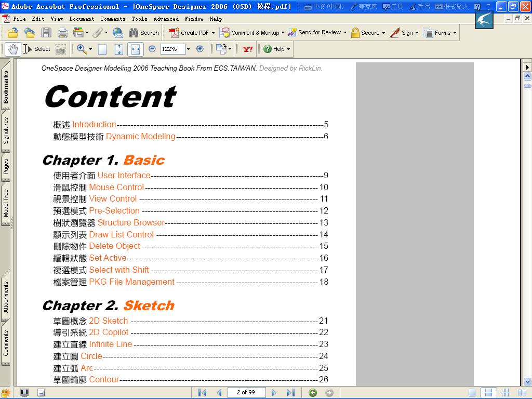Open the File menu
Image resolution: width=532 pixels, height=399 pixels.
(20, 19)
